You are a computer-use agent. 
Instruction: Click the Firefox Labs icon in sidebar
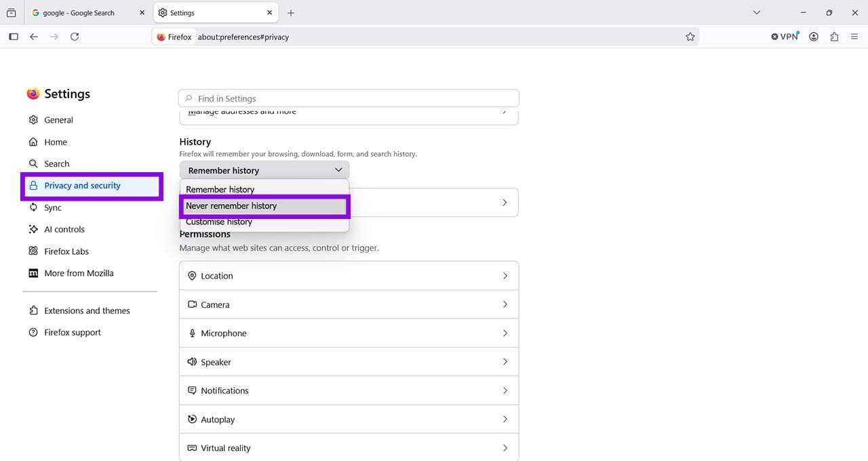tap(33, 251)
